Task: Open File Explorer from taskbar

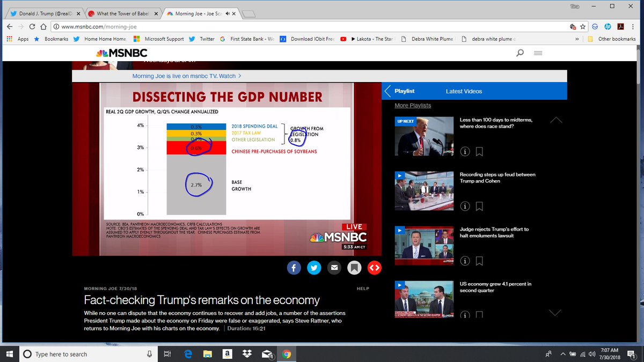Action: tap(208, 354)
